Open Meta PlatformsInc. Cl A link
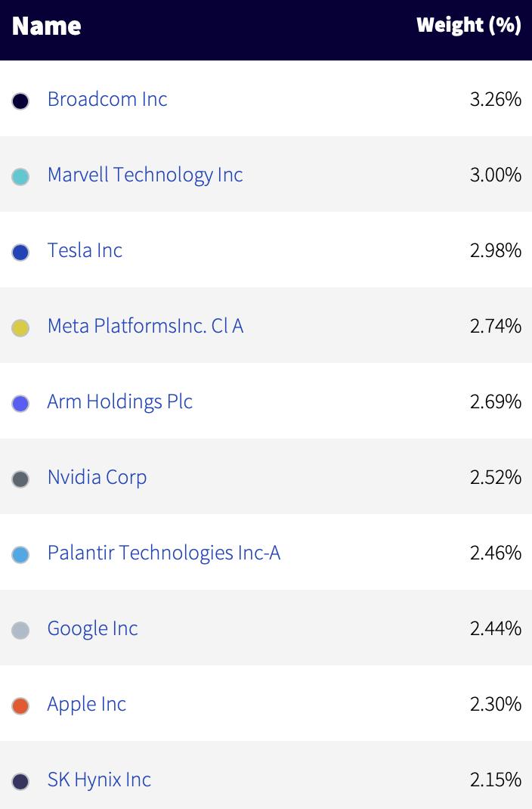The height and width of the screenshot is (809, 532). click(145, 326)
